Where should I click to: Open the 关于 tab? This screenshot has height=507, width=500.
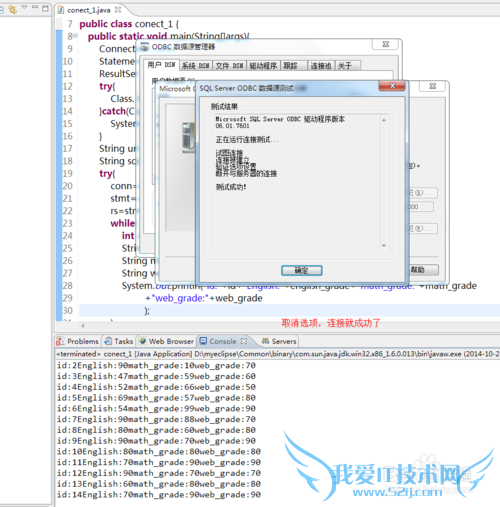348,66
